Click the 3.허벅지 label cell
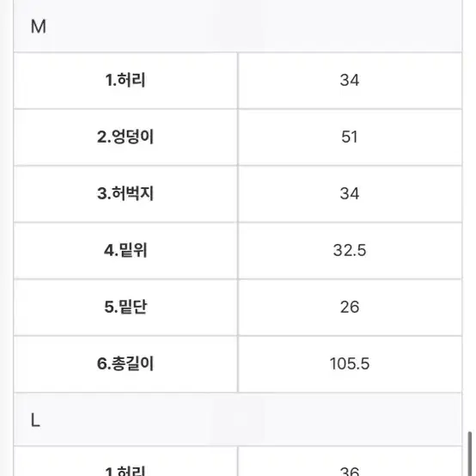The image size is (476, 476). pos(125,194)
